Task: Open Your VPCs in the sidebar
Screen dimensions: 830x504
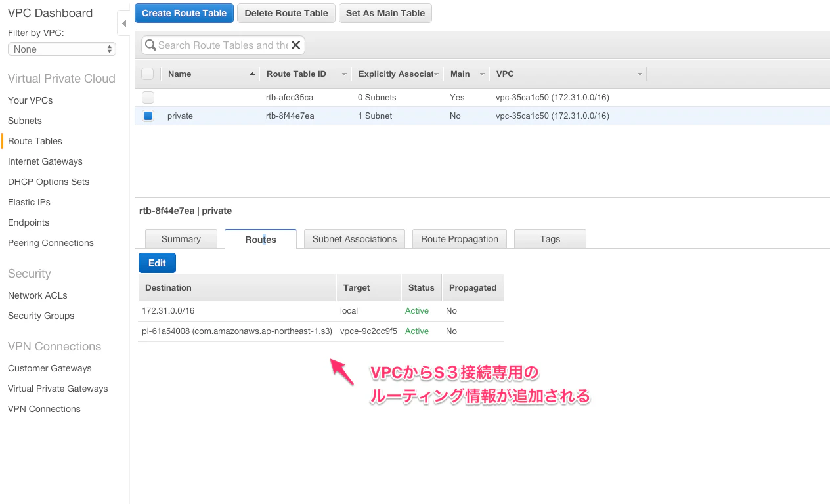Action: pyautogui.click(x=30, y=100)
